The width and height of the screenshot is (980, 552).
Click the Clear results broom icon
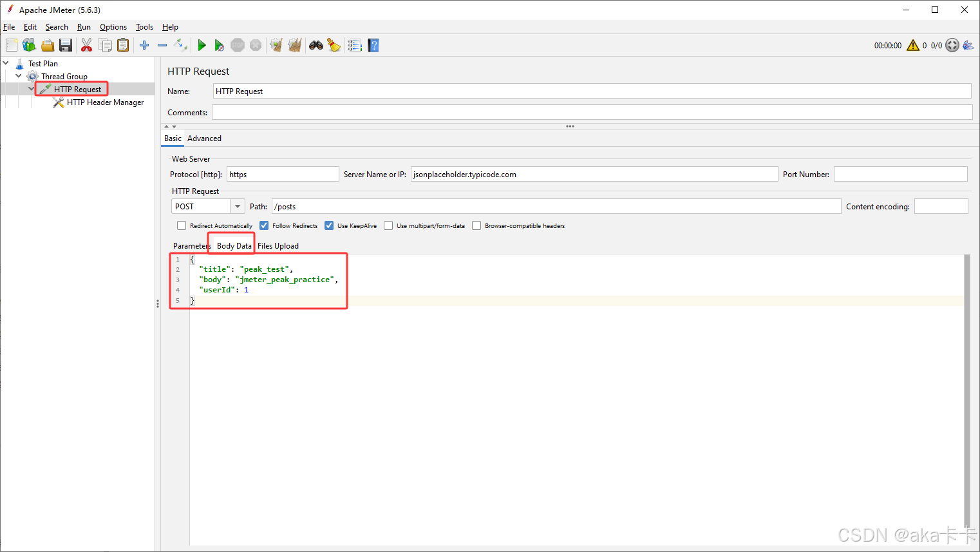coord(276,45)
